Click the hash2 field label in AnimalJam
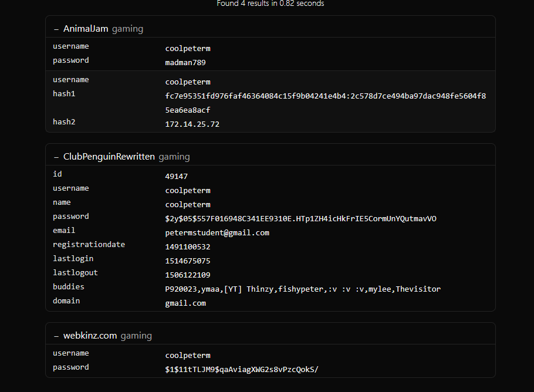Screen dimensions: 534x392 point(64,122)
